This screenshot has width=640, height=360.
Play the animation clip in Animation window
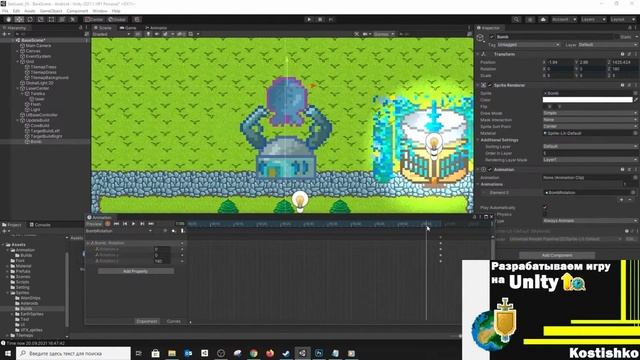click(133, 224)
